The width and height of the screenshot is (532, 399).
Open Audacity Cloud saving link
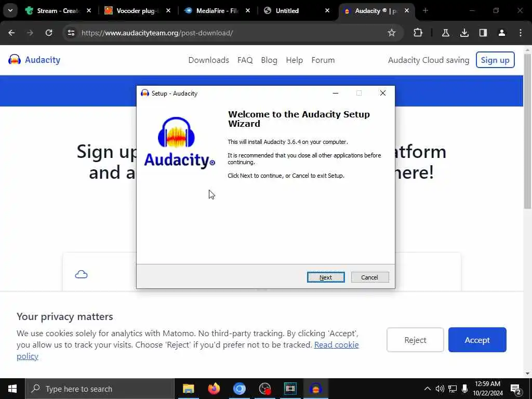tap(429, 60)
